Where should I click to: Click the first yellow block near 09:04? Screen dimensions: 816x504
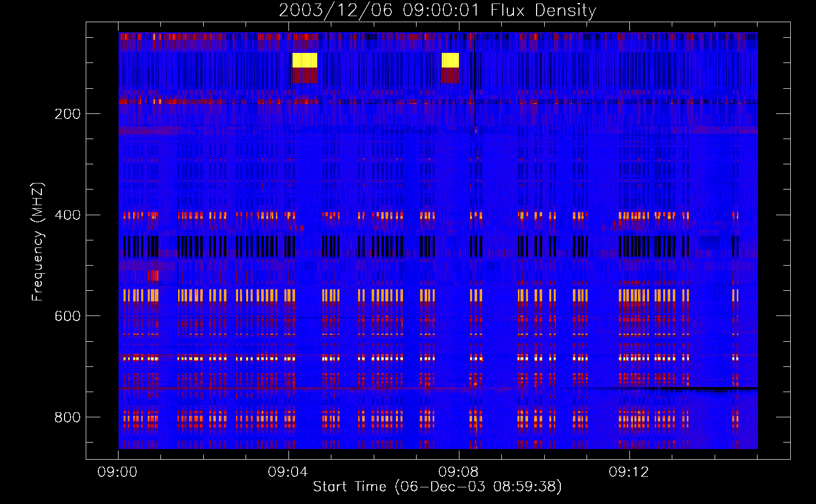pos(305,60)
